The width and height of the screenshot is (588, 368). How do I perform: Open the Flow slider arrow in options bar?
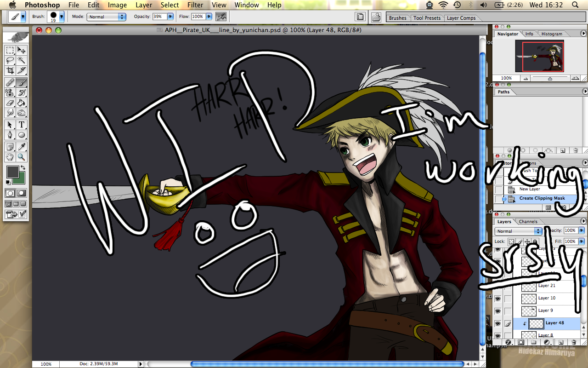pos(209,17)
